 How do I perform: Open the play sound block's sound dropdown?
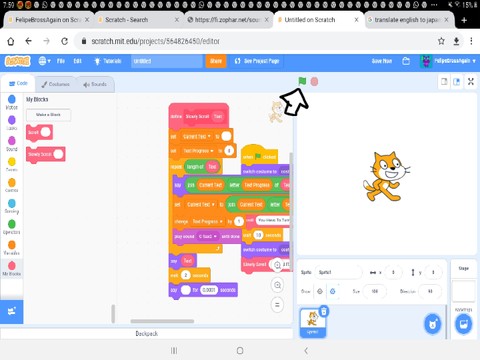point(208,236)
